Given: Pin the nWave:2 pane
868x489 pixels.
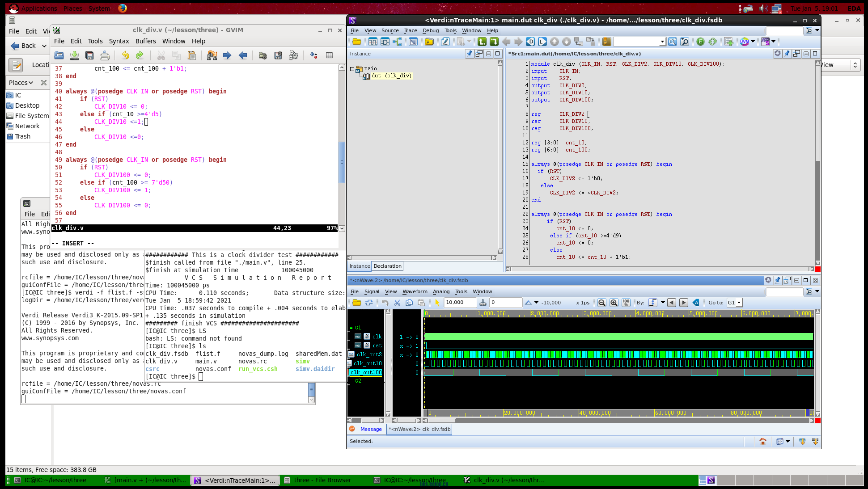Looking at the screenshot, I should (x=777, y=280).
